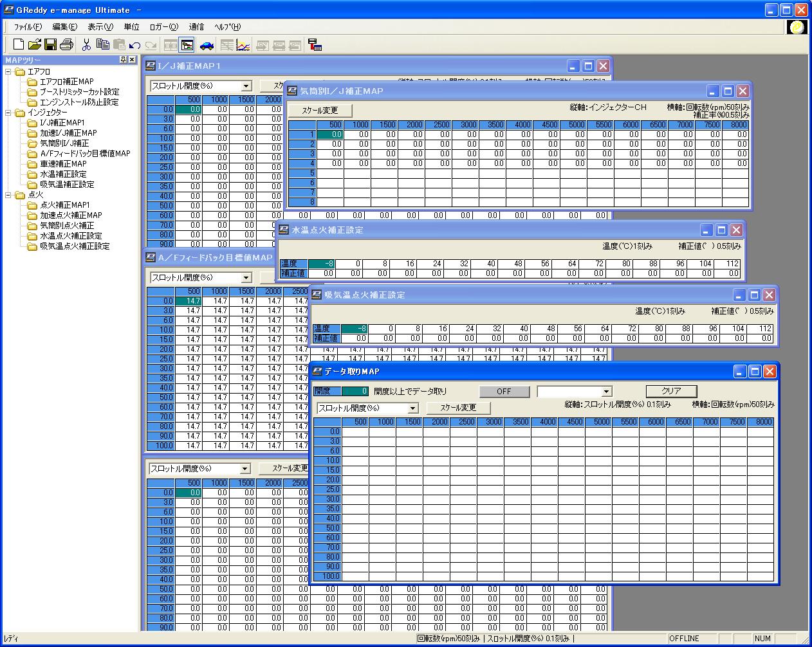Image resolution: width=812 pixels, height=647 pixels.
Task: Click the redo arrow toolbar icon
Action: click(x=151, y=45)
